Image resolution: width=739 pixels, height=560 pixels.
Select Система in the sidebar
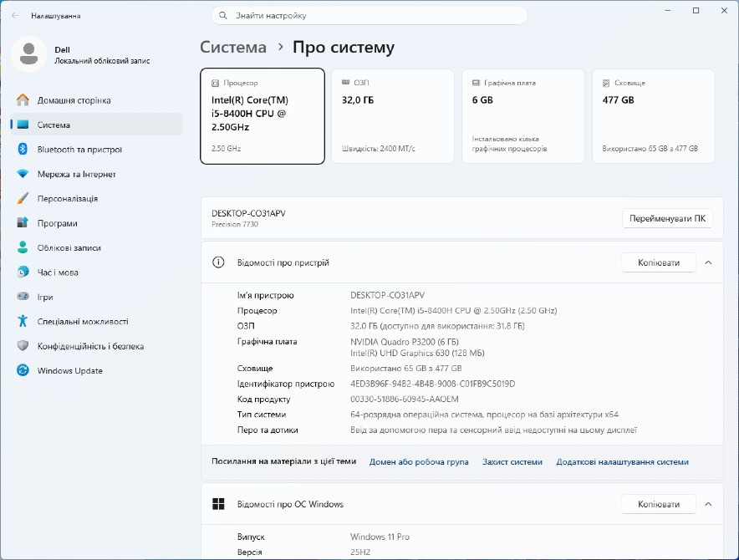click(x=97, y=125)
